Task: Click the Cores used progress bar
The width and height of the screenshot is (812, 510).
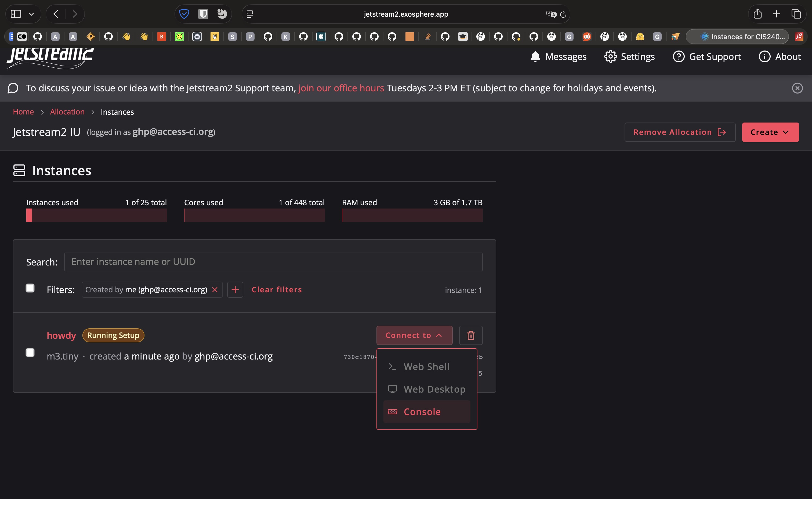Action: pyautogui.click(x=255, y=215)
